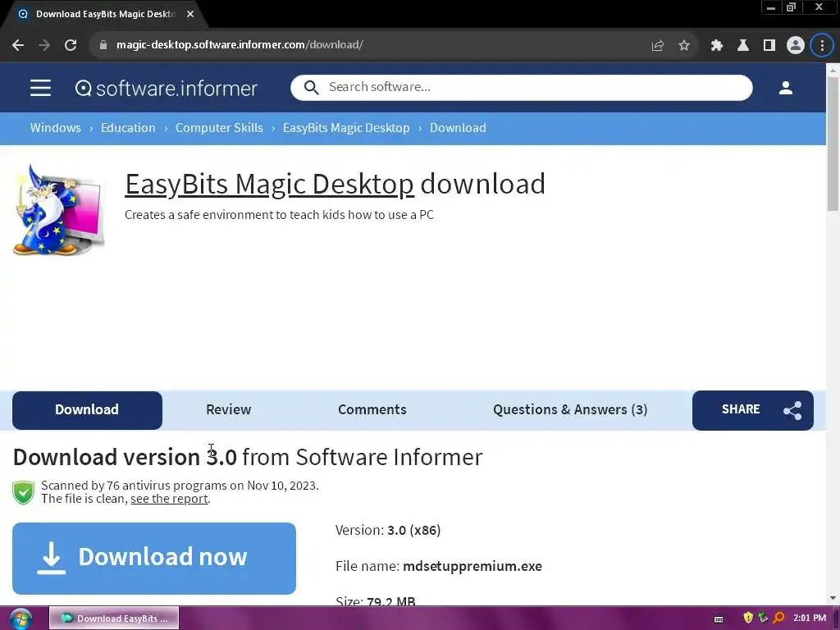Open EasyBits Magic Desktop breadcrumb

point(346,128)
